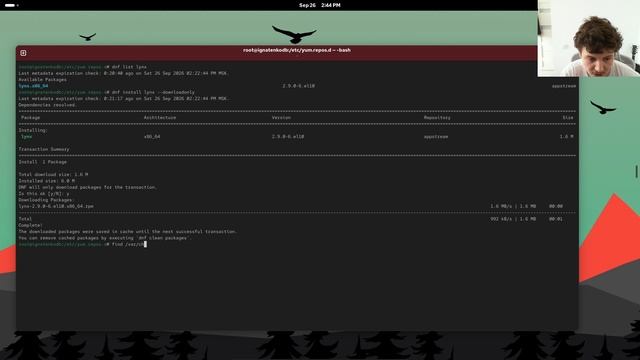Open the clock showing Sep 26 2:44 PM
This screenshot has width=640, height=360.
320,5
